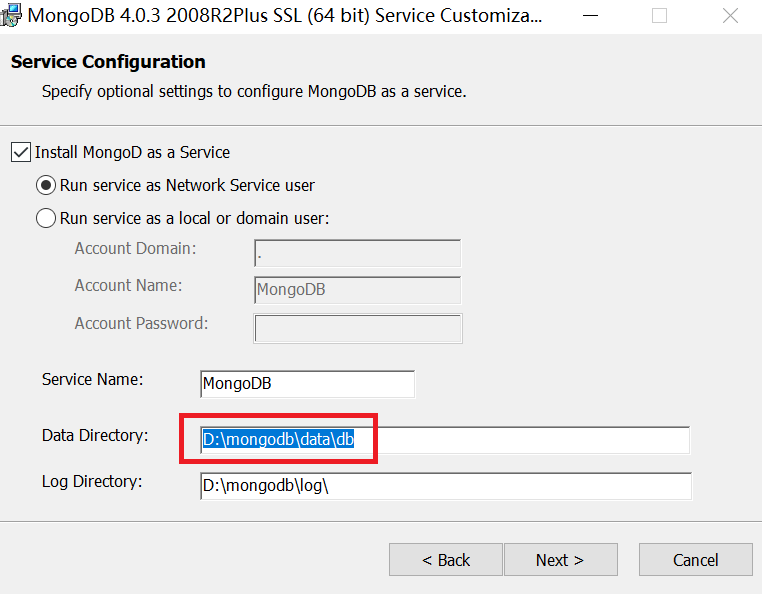Select the Data Directory path field
The height and width of the screenshot is (594, 762).
[444, 440]
